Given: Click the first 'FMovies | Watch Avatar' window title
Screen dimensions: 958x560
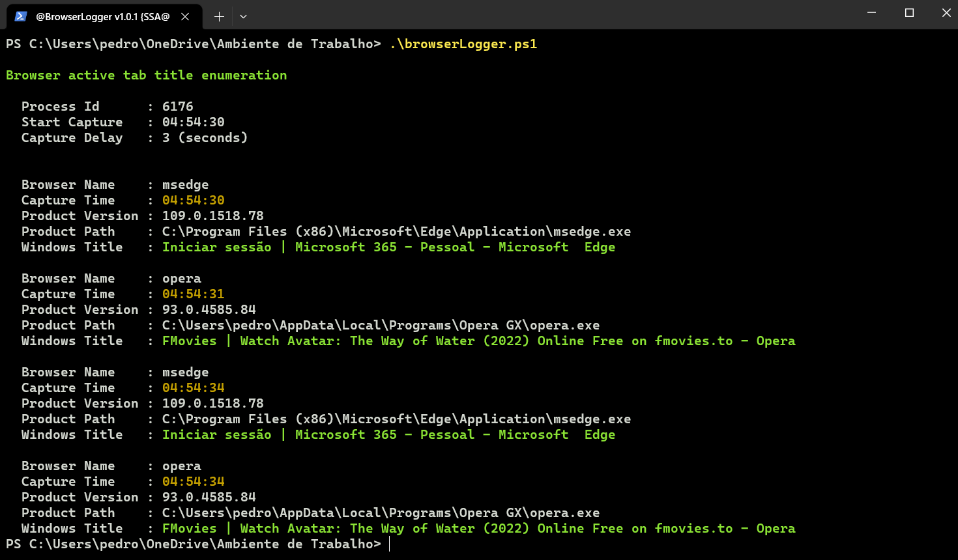Looking at the screenshot, I should 479,341.
